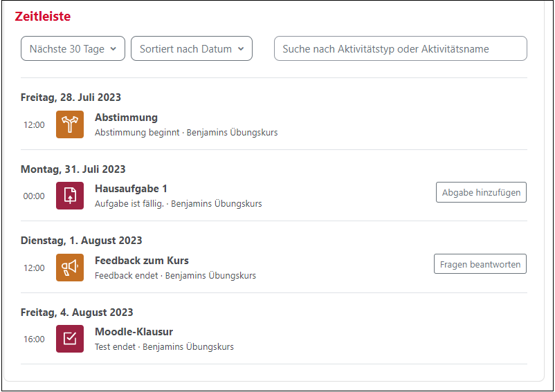Screen dimensions: 555x392
Task: Open Benjamins Übungskurs link under Moodle-Klausur
Action: coord(188,347)
